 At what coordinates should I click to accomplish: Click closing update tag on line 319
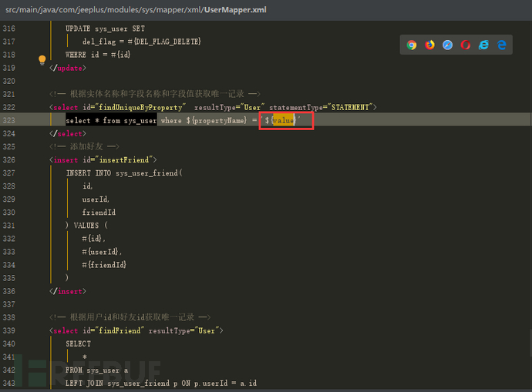68,68
